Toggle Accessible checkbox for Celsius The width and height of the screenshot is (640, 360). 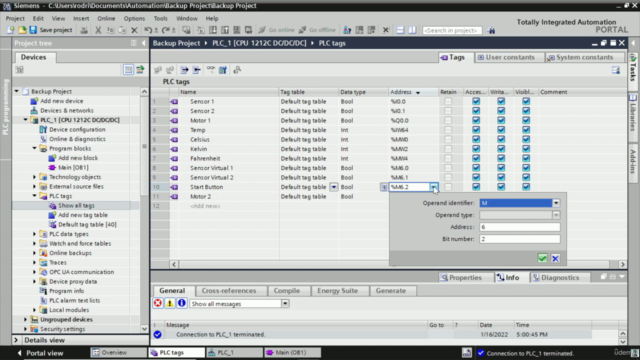coord(476,139)
